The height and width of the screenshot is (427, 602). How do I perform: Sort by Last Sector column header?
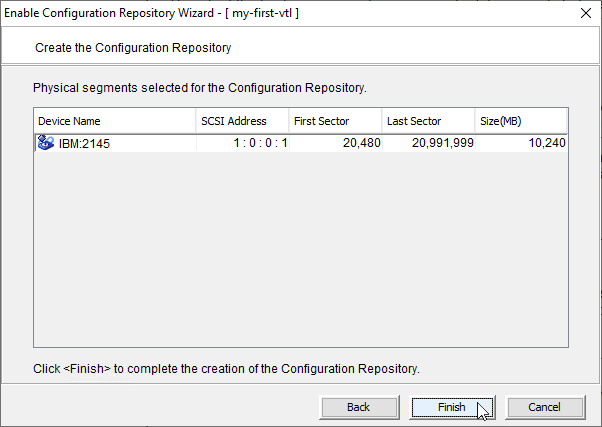click(428, 121)
